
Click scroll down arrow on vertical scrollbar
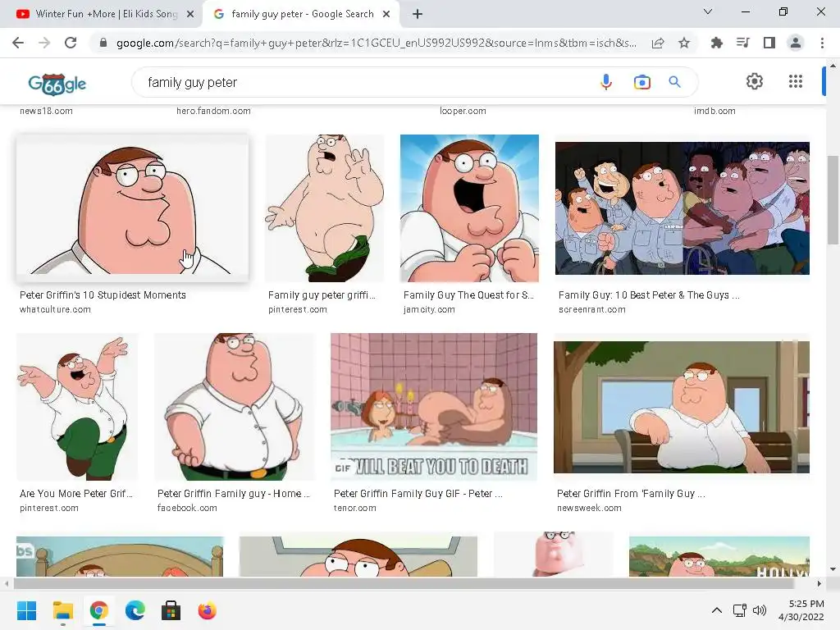pos(833,569)
